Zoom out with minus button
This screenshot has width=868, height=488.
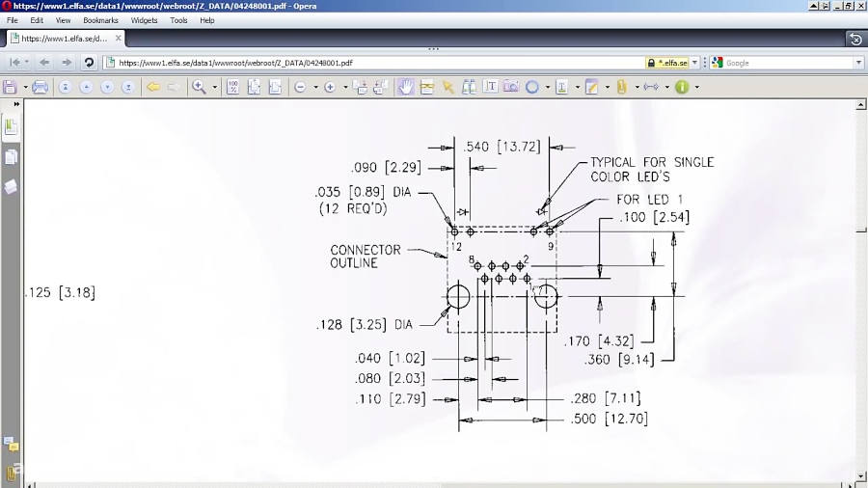pyautogui.click(x=300, y=88)
